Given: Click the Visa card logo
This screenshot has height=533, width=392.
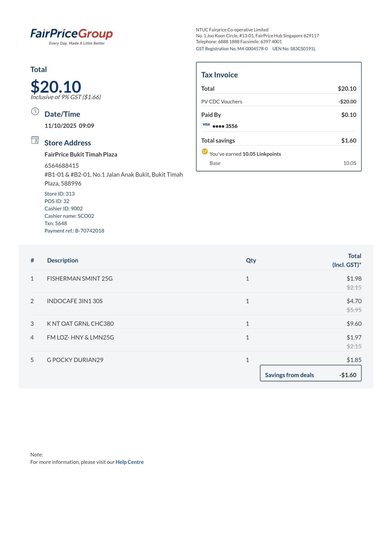Looking at the screenshot, I should 206,125.
